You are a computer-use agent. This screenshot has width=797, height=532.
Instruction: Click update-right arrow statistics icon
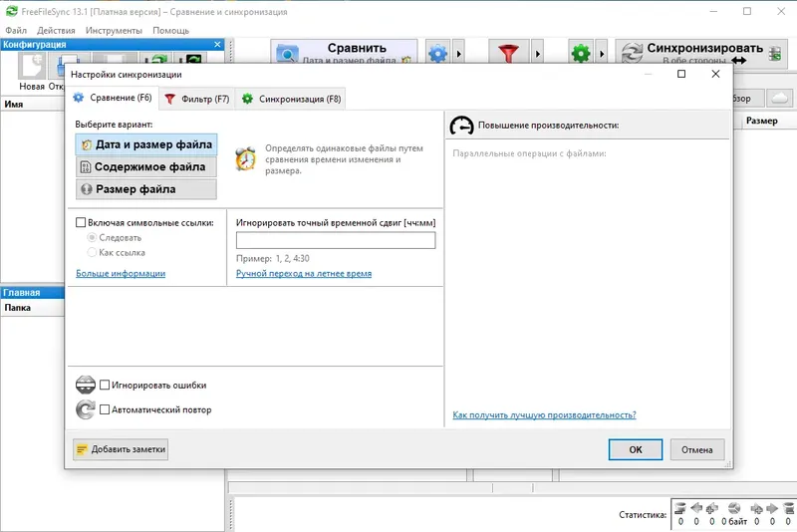pyautogui.click(x=772, y=508)
